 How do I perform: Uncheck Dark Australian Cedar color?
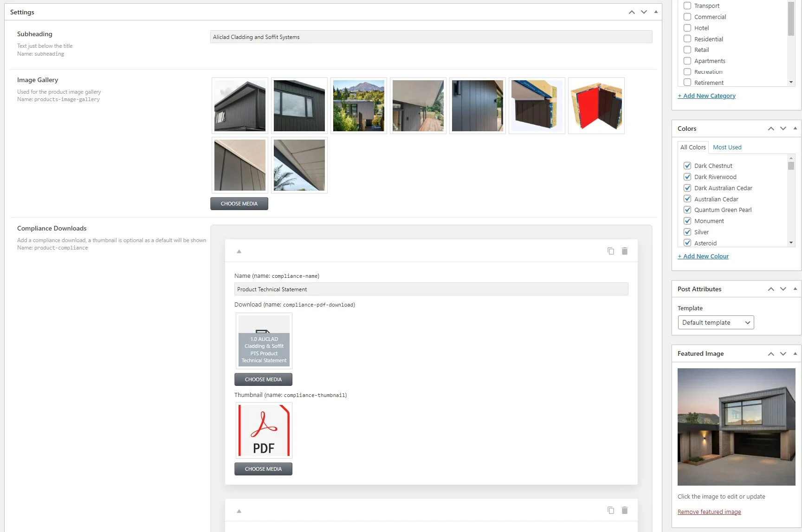[x=687, y=188]
